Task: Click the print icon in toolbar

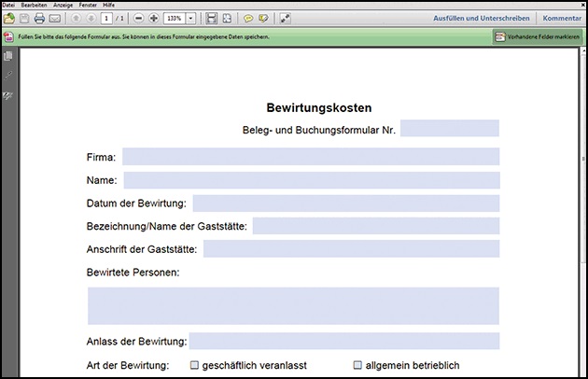Action: 39,18
